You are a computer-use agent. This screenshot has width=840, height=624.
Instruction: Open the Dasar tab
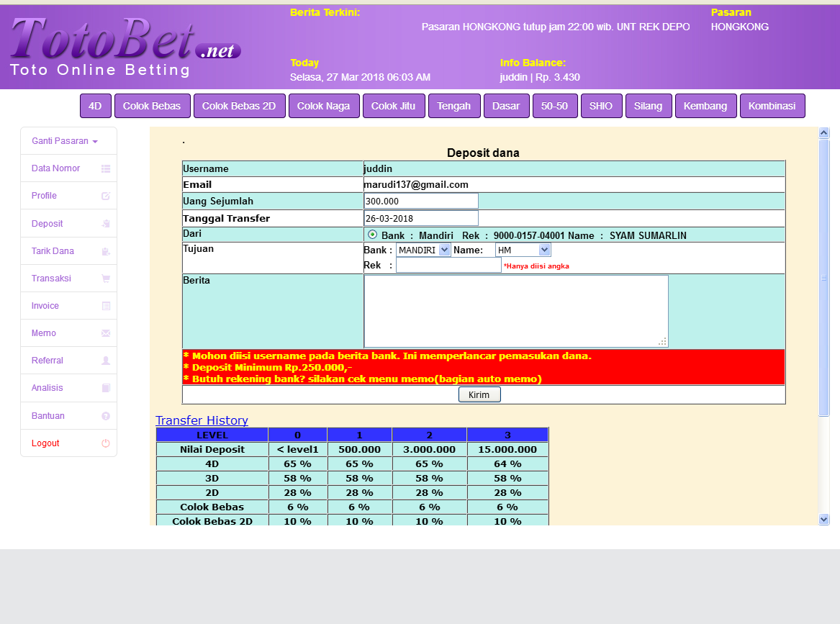(x=506, y=106)
